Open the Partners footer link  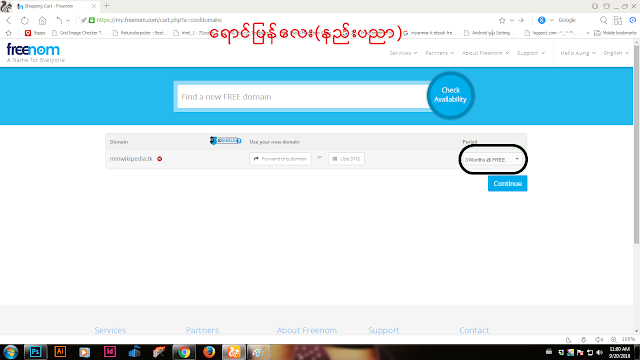[202, 330]
